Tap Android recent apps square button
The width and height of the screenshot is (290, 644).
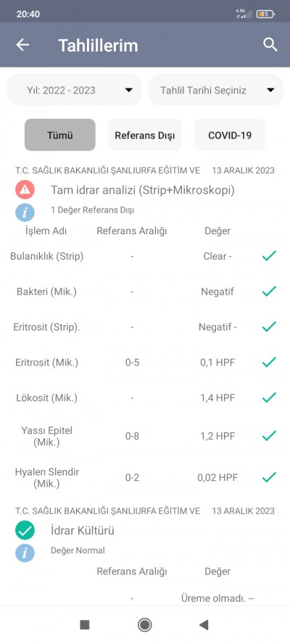[85, 624]
